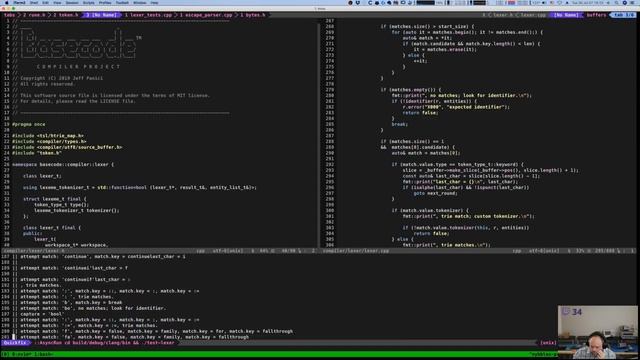Image resolution: width=640 pixels, height=360 pixels.
Task: Click the 'using lexeme_tokenizer_t' line
Action: click(x=140, y=187)
